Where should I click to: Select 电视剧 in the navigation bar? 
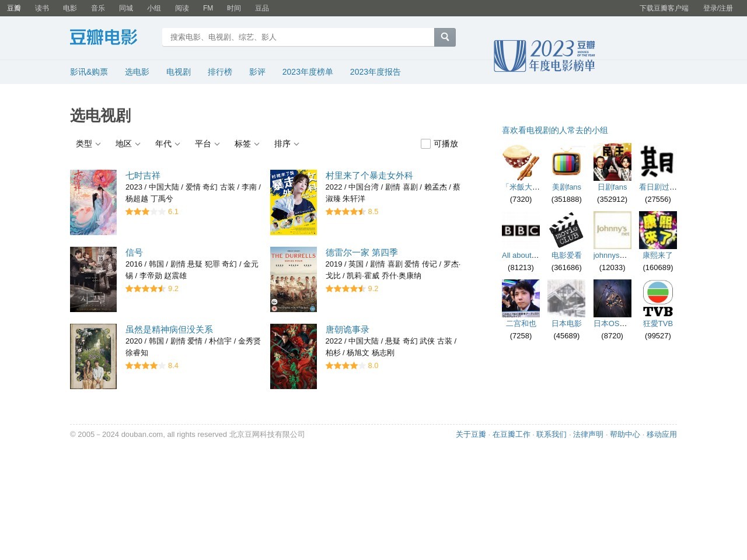click(179, 72)
